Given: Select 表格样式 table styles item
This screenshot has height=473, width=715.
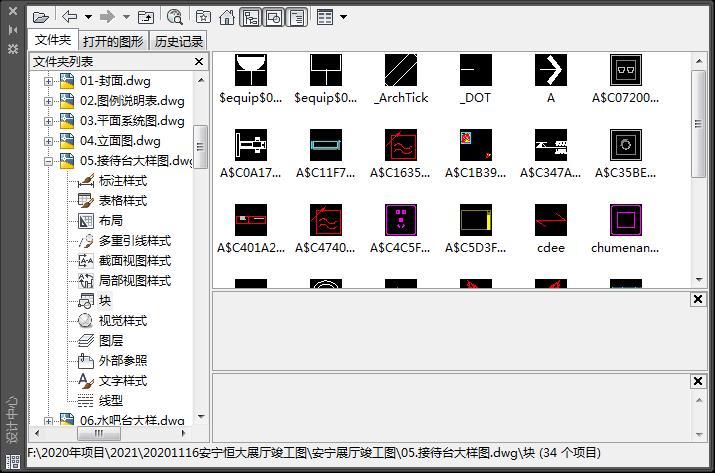Looking at the screenshot, I should 123,201.
